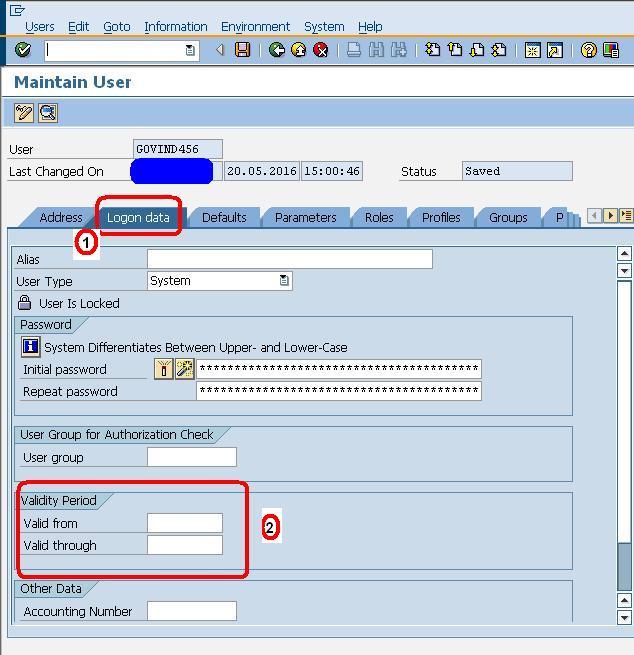Switch to the Parameters tab
The height and width of the screenshot is (655, 634).
306,218
